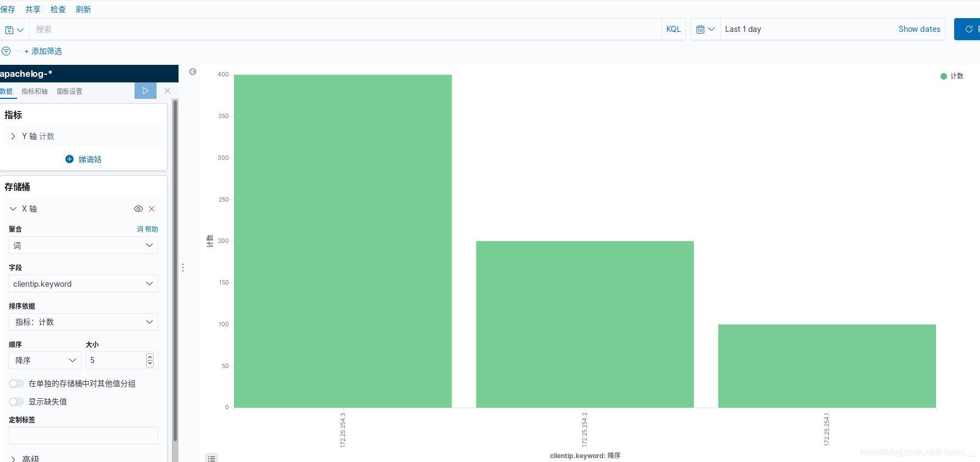Open the 排序依据 order-by dropdown
The height and width of the screenshot is (462, 980).
click(83, 322)
